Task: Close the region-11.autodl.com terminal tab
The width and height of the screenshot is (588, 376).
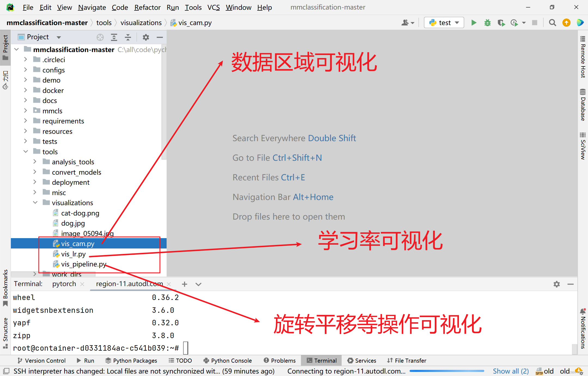Action: (169, 284)
